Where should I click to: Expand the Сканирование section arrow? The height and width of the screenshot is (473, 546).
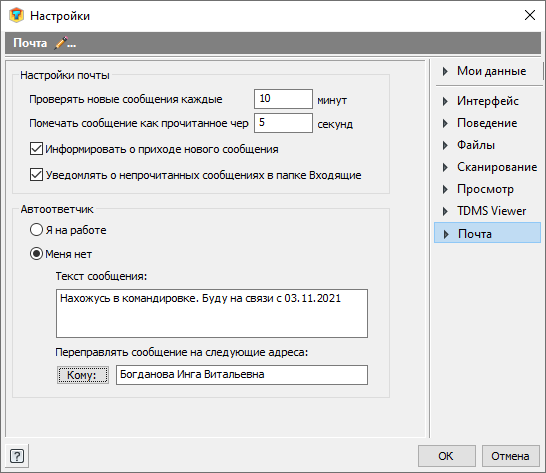[445, 168]
